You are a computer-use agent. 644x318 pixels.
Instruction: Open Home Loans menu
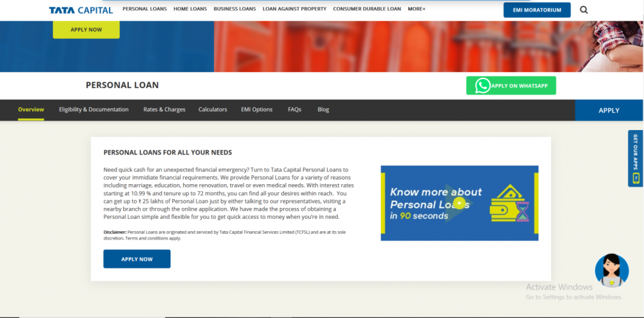pyautogui.click(x=190, y=9)
